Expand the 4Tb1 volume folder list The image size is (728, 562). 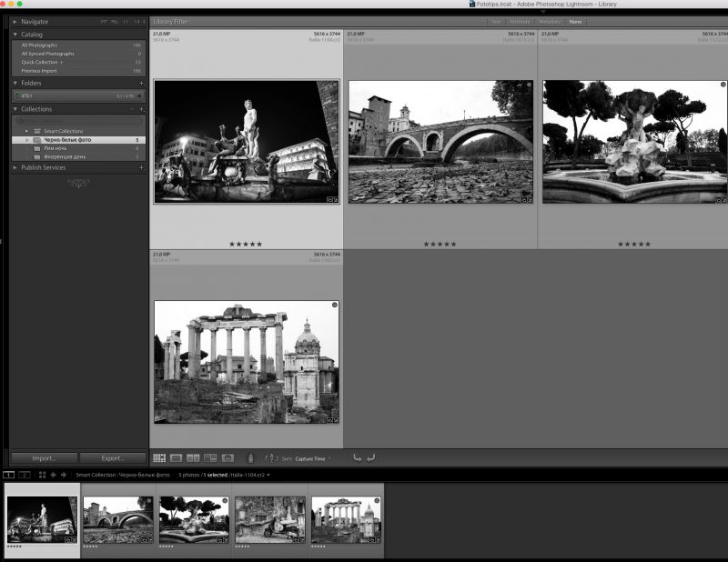coord(139,96)
